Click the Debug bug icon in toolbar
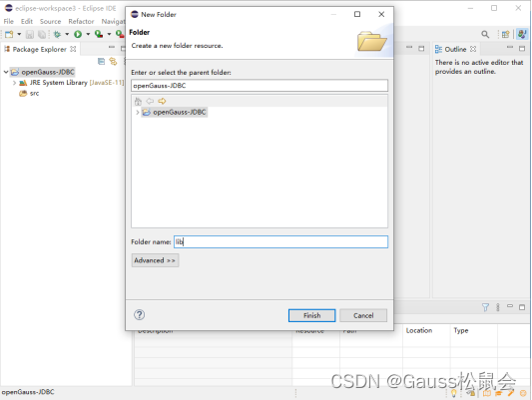The height and width of the screenshot is (400, 532). tap(57, 34)
